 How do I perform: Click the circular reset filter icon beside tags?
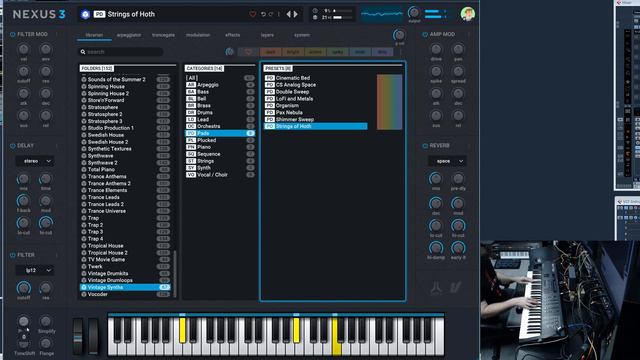(x=229, y=51)
